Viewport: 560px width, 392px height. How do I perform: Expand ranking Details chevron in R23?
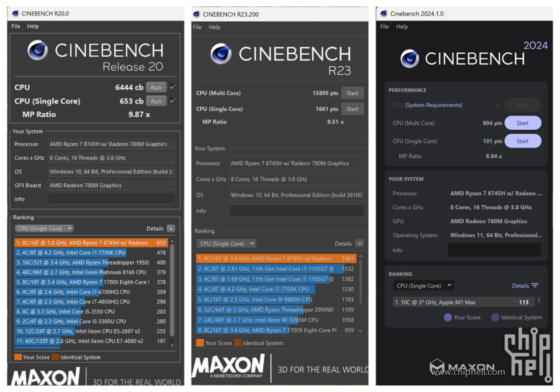(x=359, y=243)
